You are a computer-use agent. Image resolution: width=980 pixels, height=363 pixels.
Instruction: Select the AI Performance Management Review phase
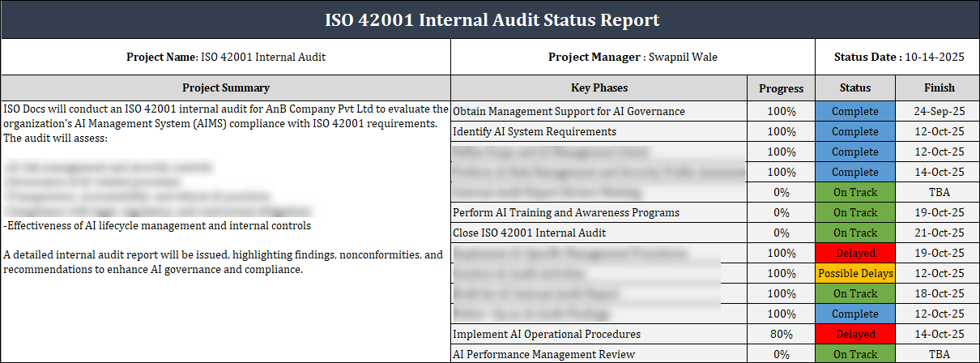pyautogui.click(x=543, y=354)
